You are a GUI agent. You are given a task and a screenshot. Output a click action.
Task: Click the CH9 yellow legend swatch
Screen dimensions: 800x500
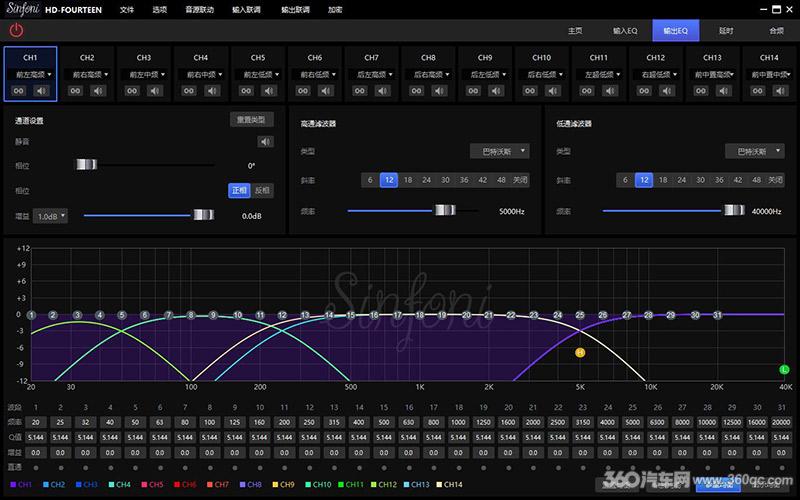(x=274, y=484)
